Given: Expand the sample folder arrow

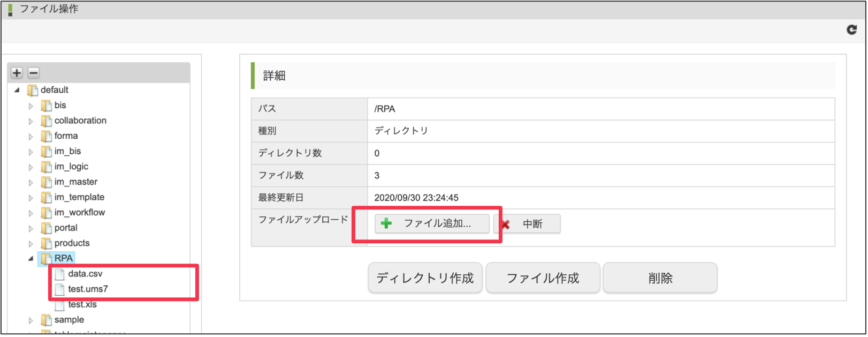Looking at the screenshot, I should [x=31, y=320].
